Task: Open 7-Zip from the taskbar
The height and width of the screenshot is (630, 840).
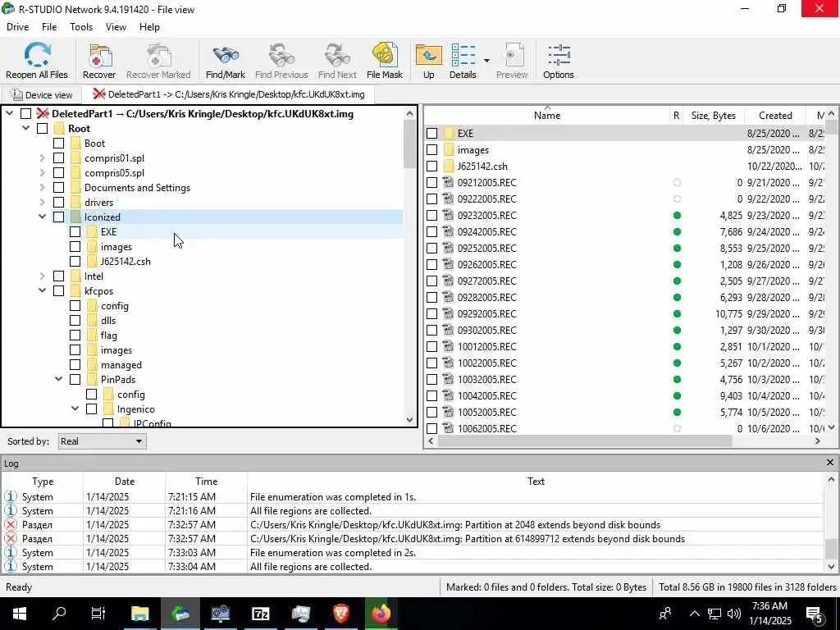Action: (260, 614)
